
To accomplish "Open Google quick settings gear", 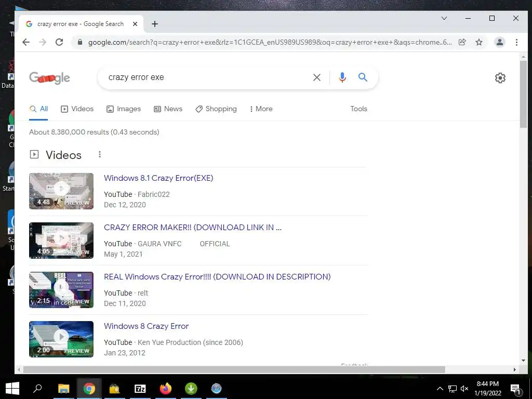I will pyautogui.click(x=500, y=78).
